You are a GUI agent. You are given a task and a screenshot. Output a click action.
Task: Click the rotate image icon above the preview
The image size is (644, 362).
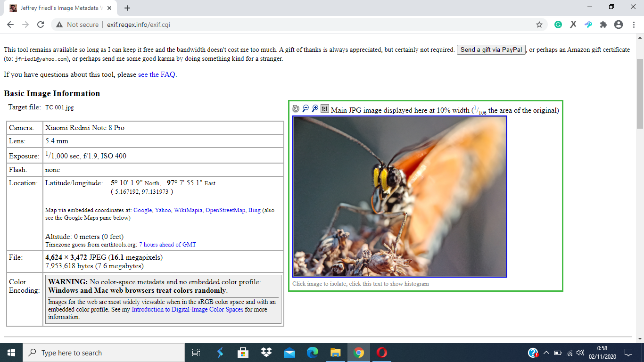click(296, 109)
